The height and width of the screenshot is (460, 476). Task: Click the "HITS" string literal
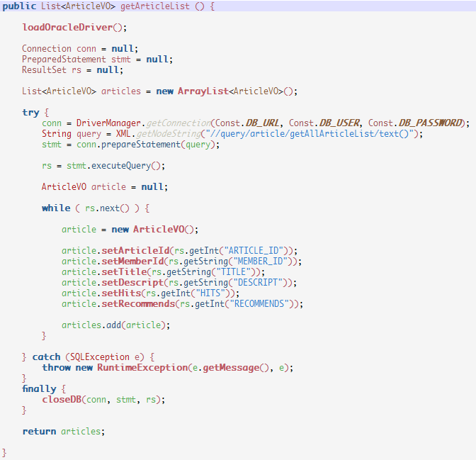click(x=210, y=293)
